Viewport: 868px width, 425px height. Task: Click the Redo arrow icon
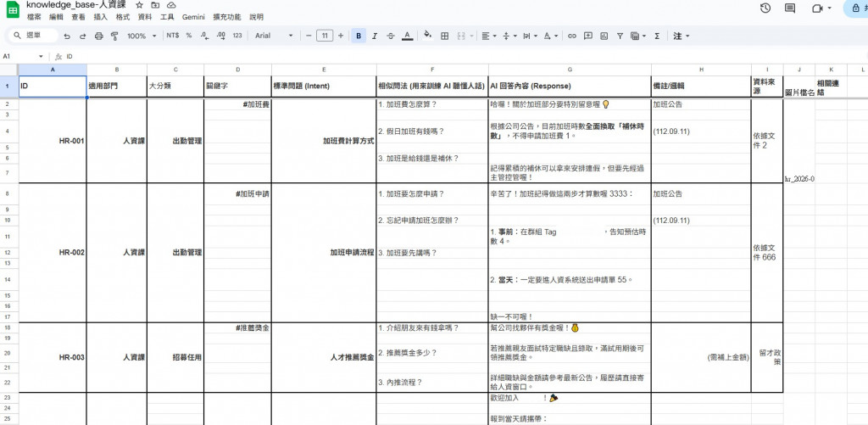(83, 36)
